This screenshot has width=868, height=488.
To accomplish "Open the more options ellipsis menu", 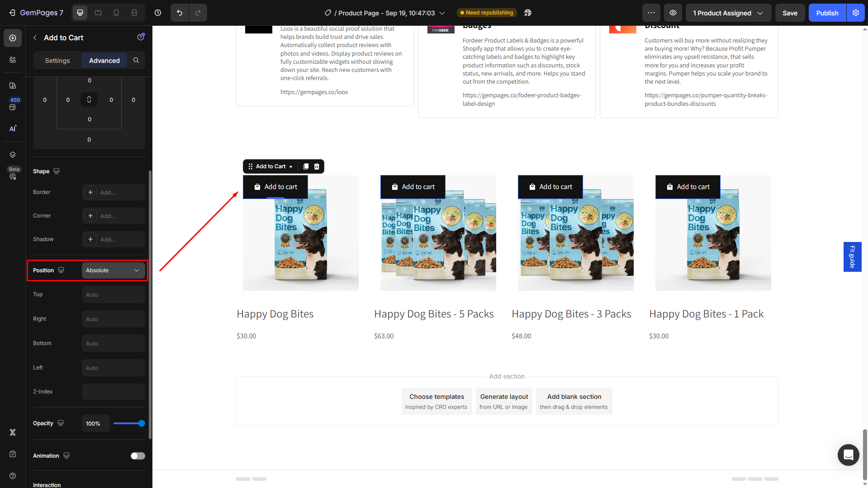I will click(651, 13).
